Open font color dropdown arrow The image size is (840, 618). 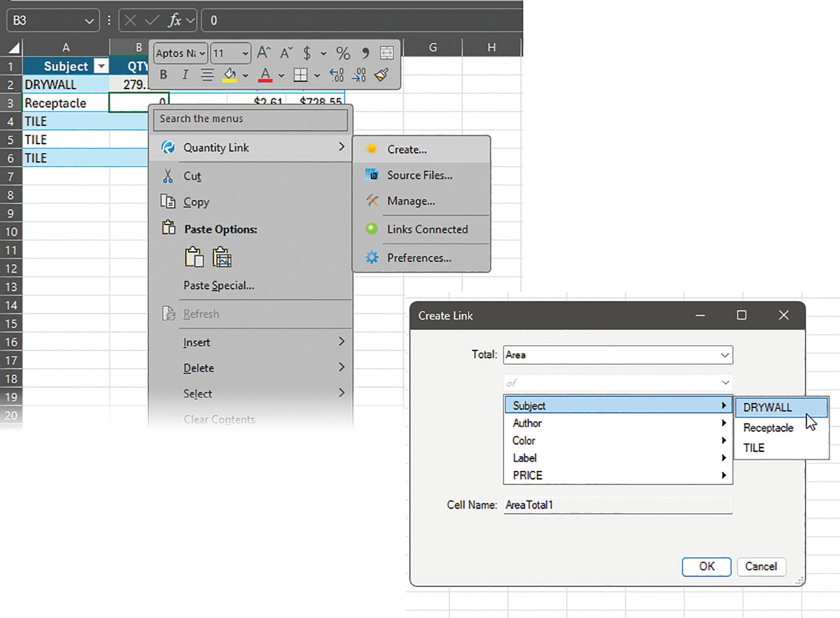[x=281, y=75]
